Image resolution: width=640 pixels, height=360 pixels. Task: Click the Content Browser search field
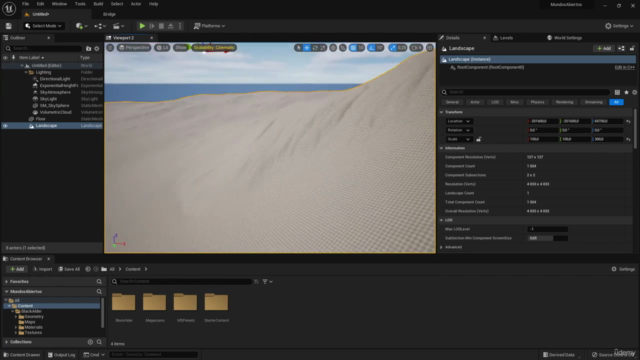(182, 281)
